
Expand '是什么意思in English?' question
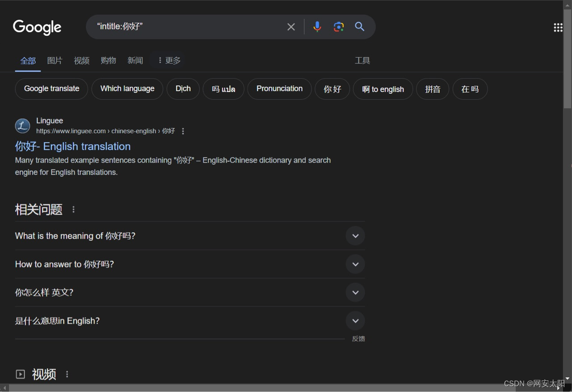point(190,320)
